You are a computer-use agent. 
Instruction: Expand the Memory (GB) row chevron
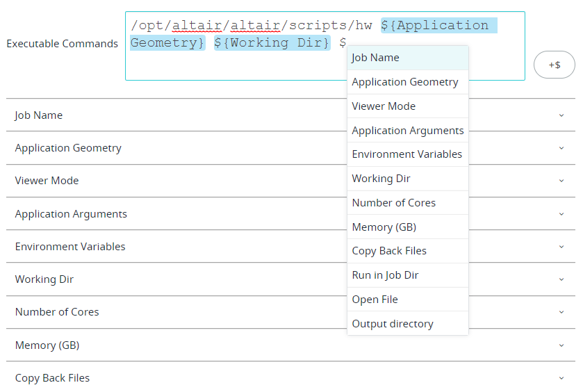coord(561,345)
